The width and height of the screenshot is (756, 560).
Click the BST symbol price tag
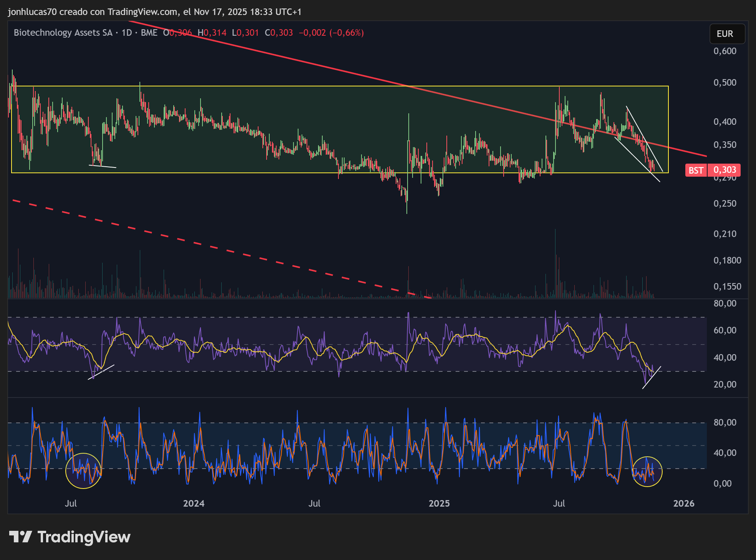[696, 170]
